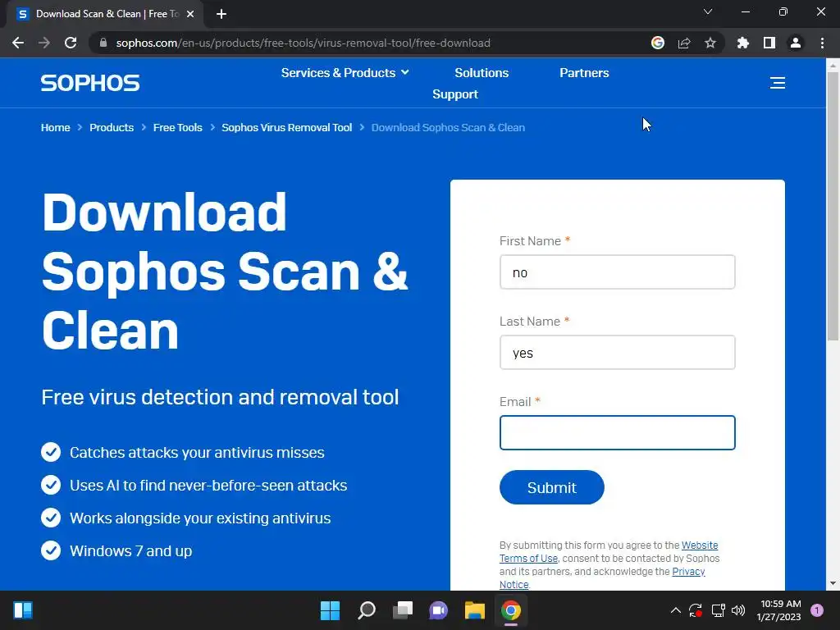This screenshot has width=840, height=630.
Task: Open the Support menu item
Action: (x=454, y=94)
